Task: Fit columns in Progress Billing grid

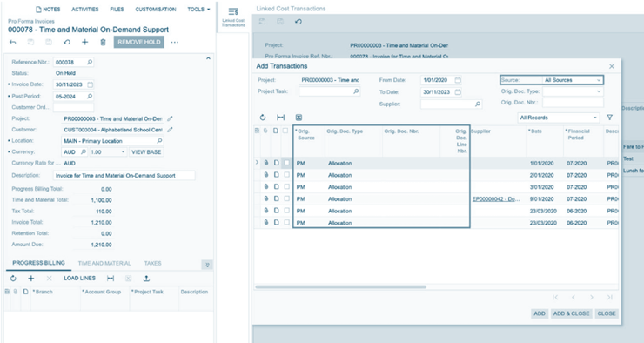Action: coord(111,278)
